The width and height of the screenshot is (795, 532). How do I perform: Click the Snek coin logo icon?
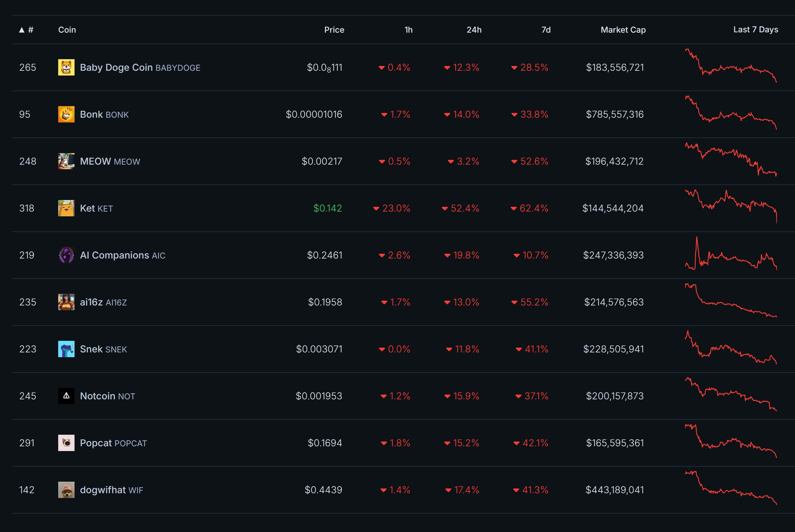(x=66, y=349)
